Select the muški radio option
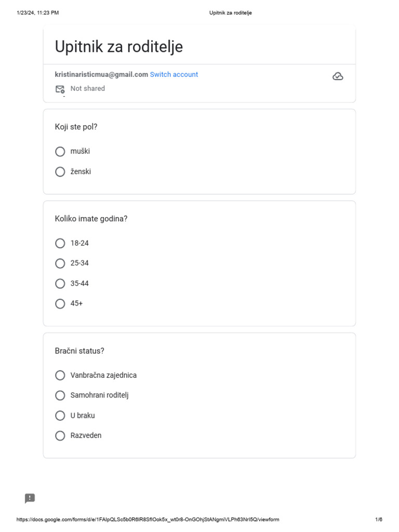The image size is (399, 532). click(x=60, y=152)
